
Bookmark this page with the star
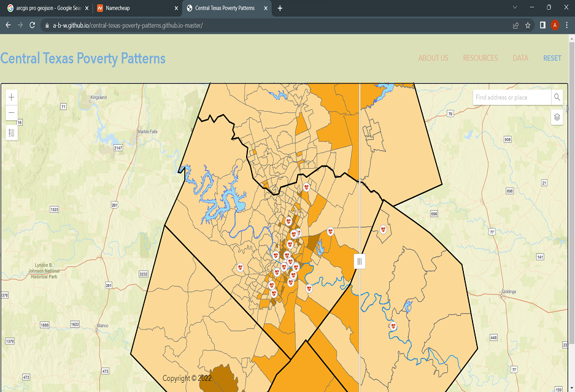528,25
